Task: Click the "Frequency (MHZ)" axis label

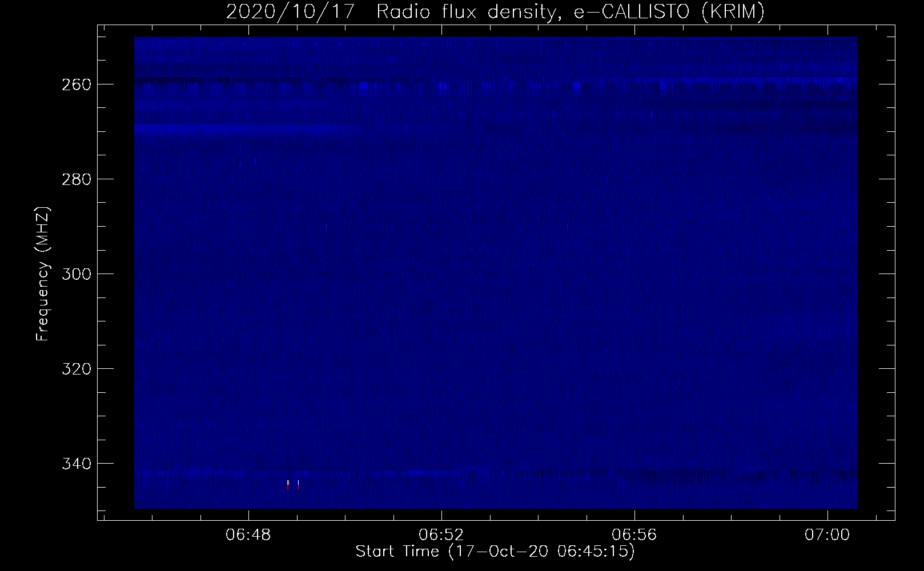Action: click(x=43, y=274)
